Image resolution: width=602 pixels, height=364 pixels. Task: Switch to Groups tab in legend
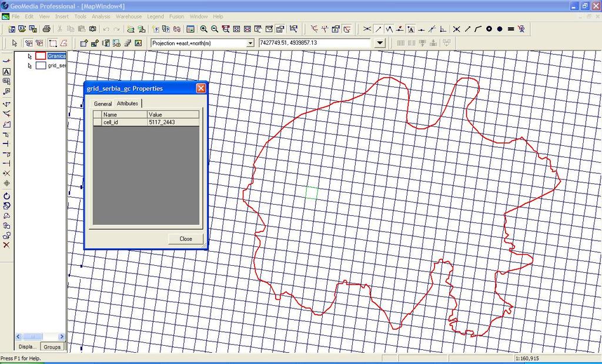(52, 347)
